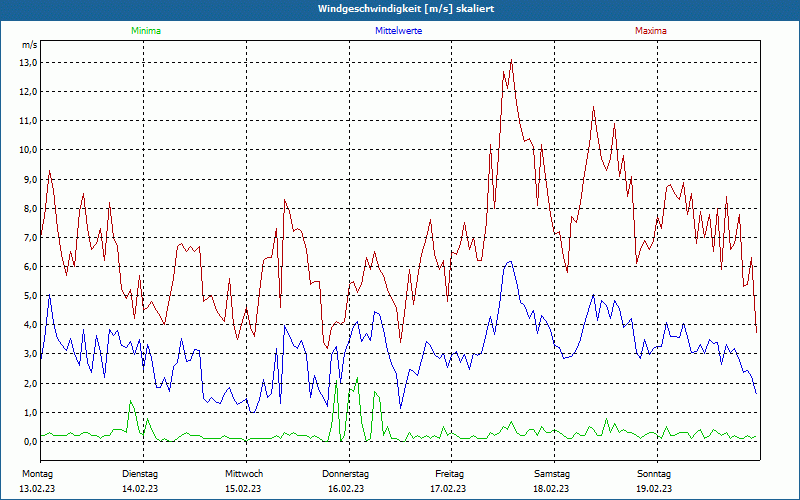Click the green Minima peak near 2 m/s on Thursday
800x500 pixels.
tap(357, 378)
